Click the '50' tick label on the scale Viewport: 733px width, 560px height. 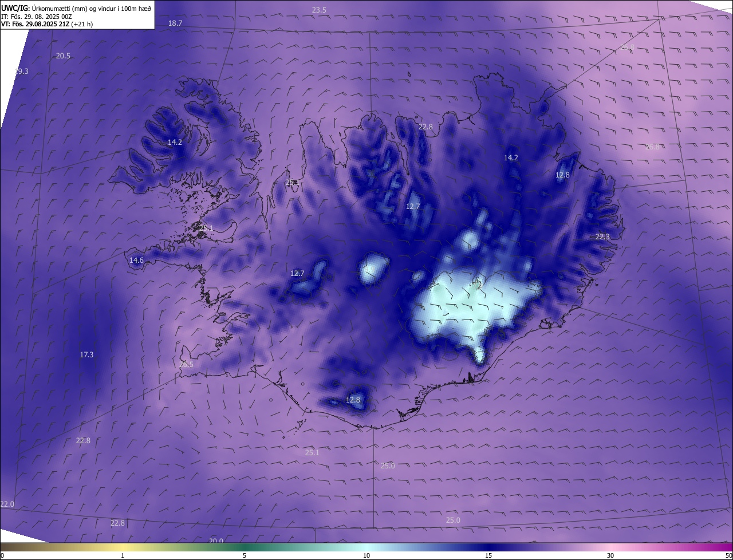point(728,555)
